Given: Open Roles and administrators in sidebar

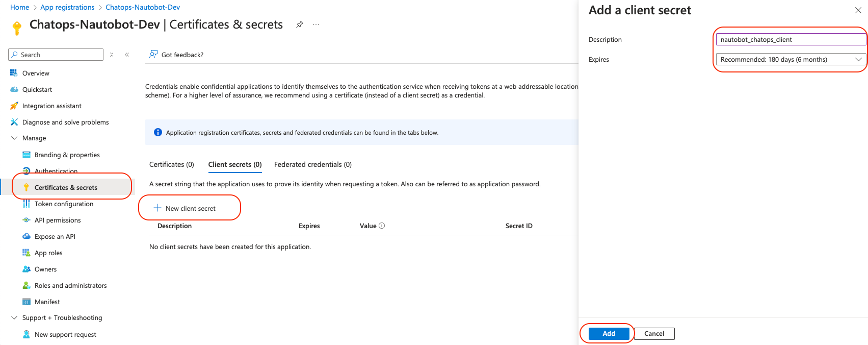Looking at the screenshot, I should 71,285.
